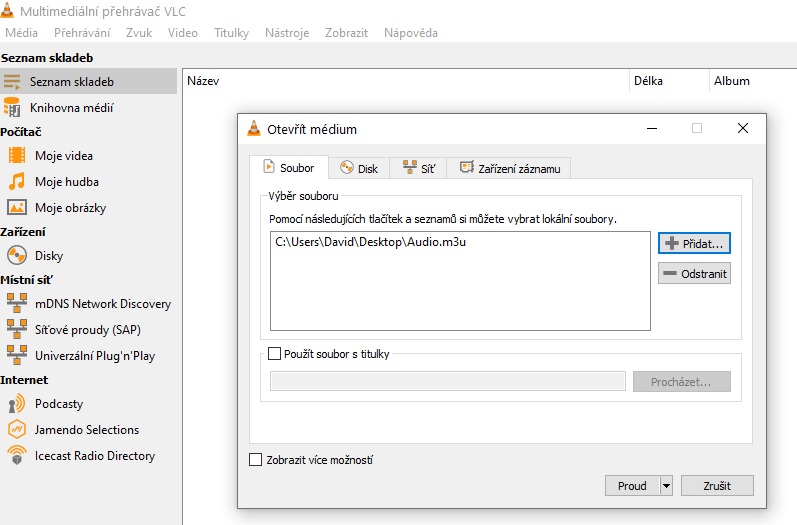Open the Zobrazit menu
The height and width of the screenshot is (525, 797).
pos(347,33)
